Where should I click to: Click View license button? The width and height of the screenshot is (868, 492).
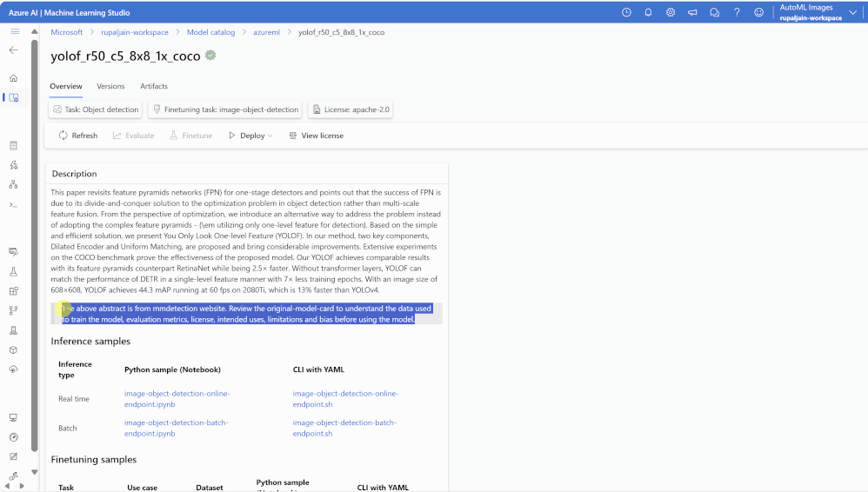[x=316, y=136]
